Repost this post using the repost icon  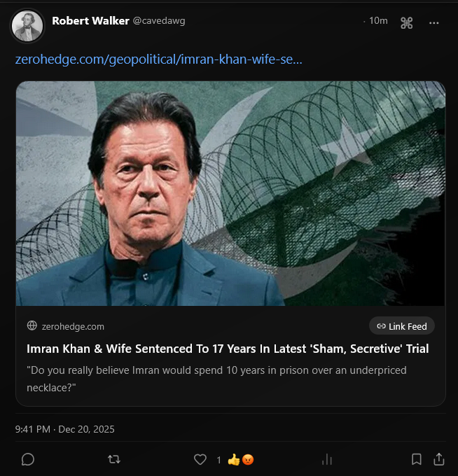click(x=114, y=459)
